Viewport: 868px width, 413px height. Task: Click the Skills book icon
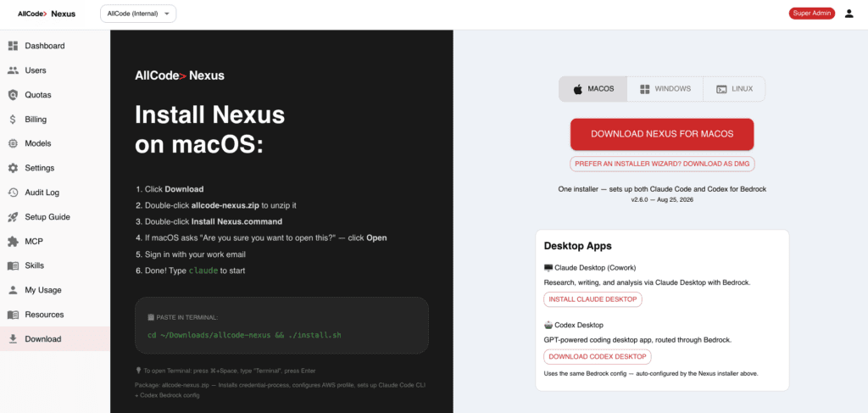14,265
